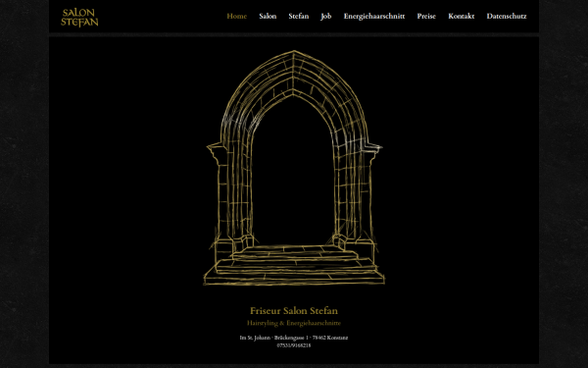This screenshot has height=368, width=588.
Task: Click the dark doorway inside the arch
Action: pyautogui.click(x=293, y=177)
